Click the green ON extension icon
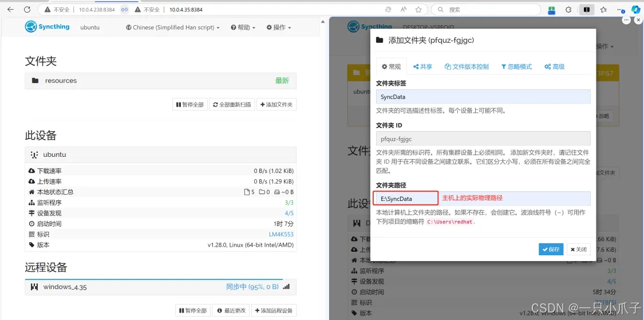 coord(552,10)
